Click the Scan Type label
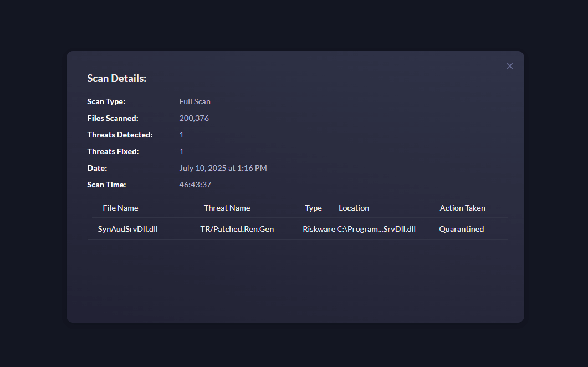 pyautogui.click(x=106, y=101)
